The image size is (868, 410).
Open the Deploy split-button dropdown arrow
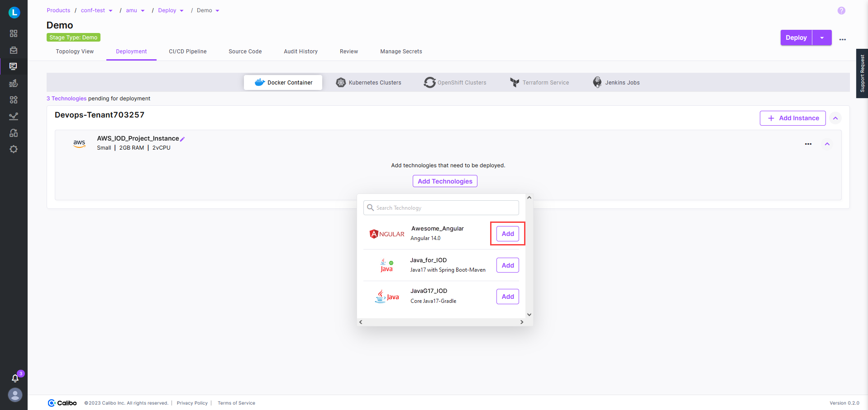click(x=821, y=38)
